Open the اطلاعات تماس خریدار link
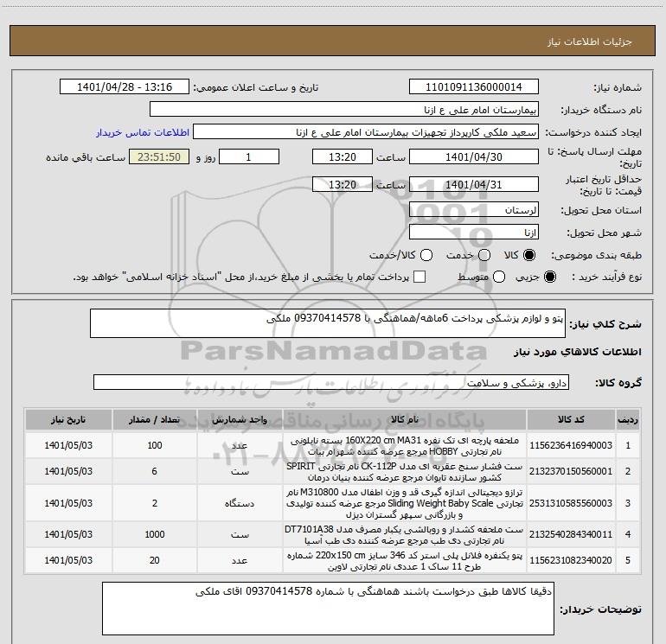Image resolution: width=666 pixels, height=644 pixels. (143, 132)
